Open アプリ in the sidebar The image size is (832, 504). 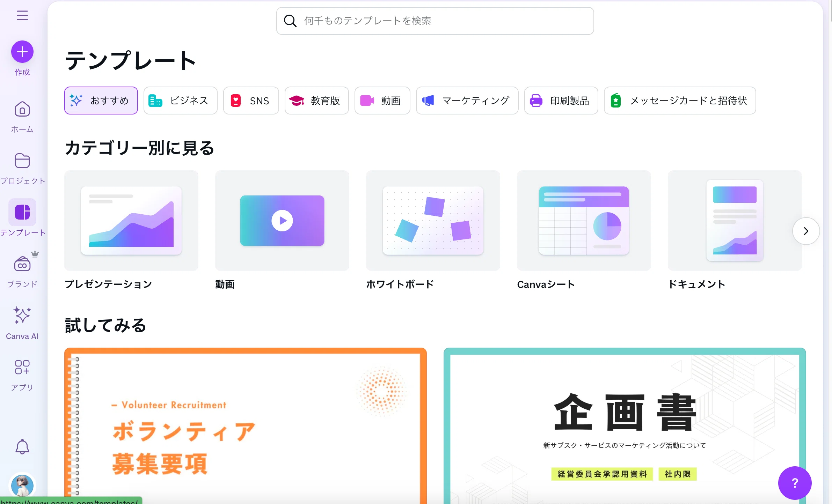[x=22, y=376]
